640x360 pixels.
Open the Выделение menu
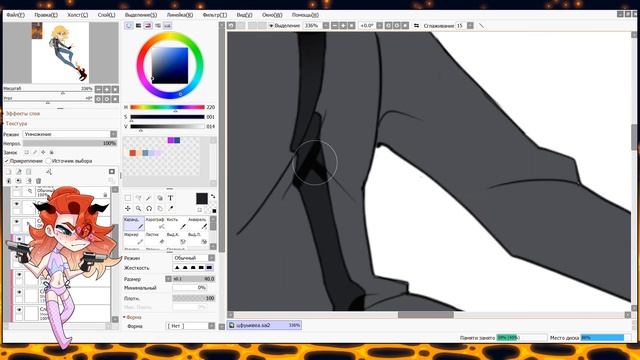click(x=140, y=15)
